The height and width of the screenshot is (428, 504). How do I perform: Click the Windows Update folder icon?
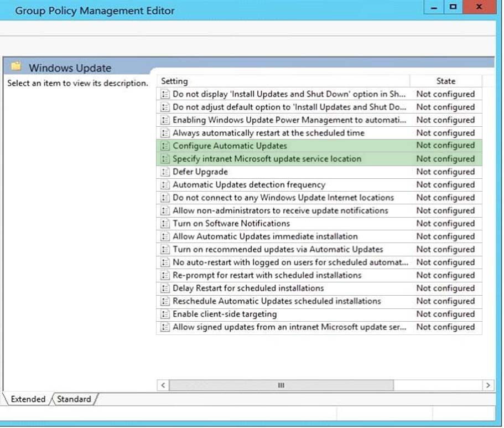pos(15,66)
